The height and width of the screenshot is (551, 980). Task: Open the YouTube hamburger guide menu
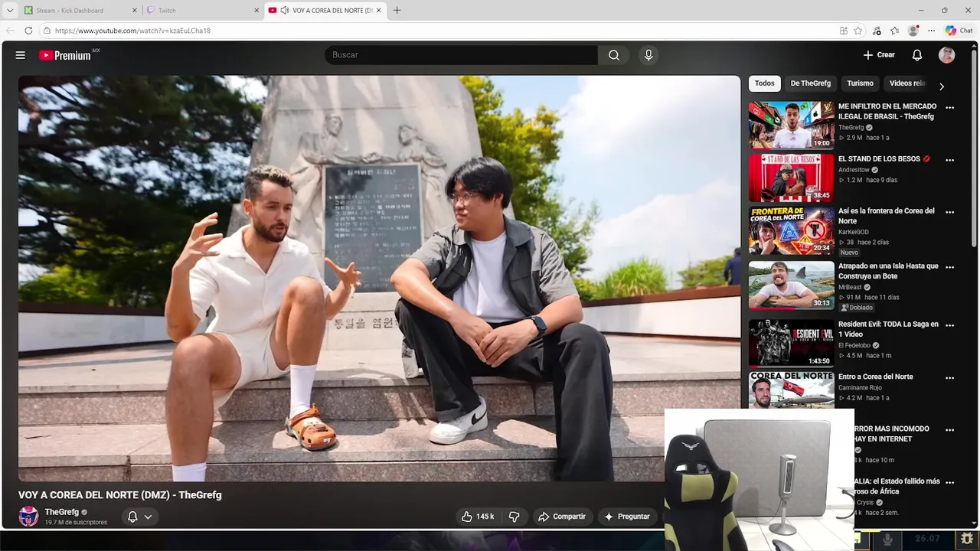pos(21,55)
